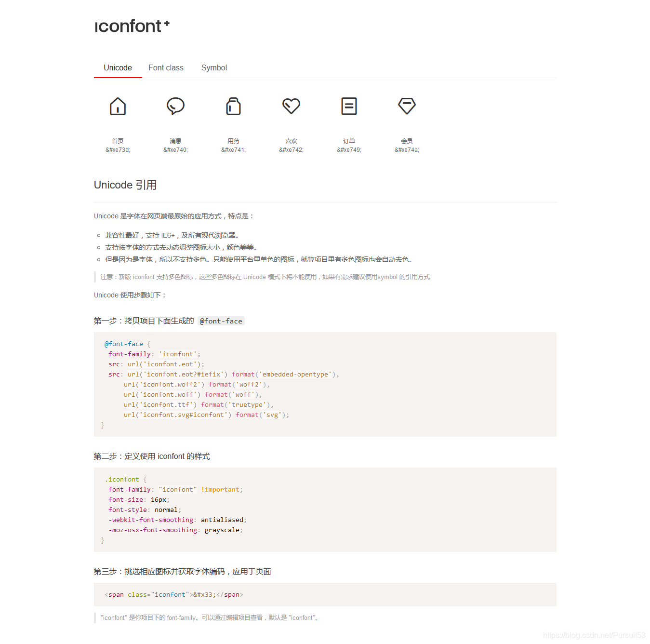Click the note about 新版 iconfont 多色图标
The height and width of the screenshot is (644, 650).
tap(265, 277)
